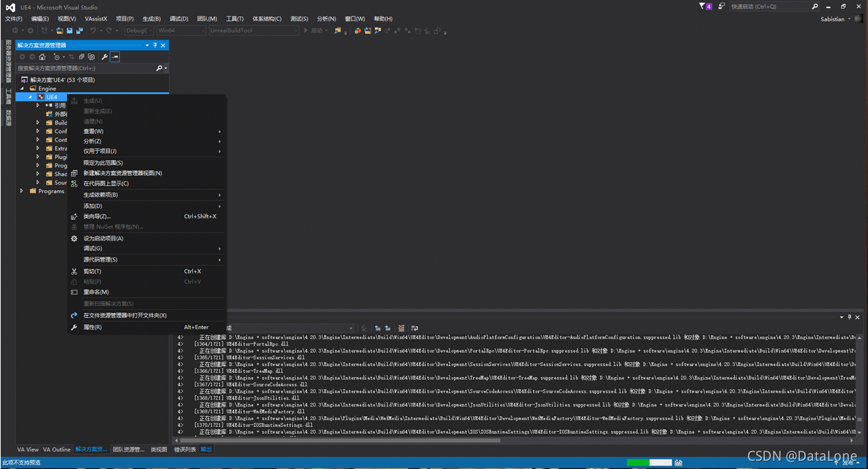Image resolution: width=868 pixels, height=469 pixels.
Task: Click the feedback icon next to notifications flag
Action: 721,6
